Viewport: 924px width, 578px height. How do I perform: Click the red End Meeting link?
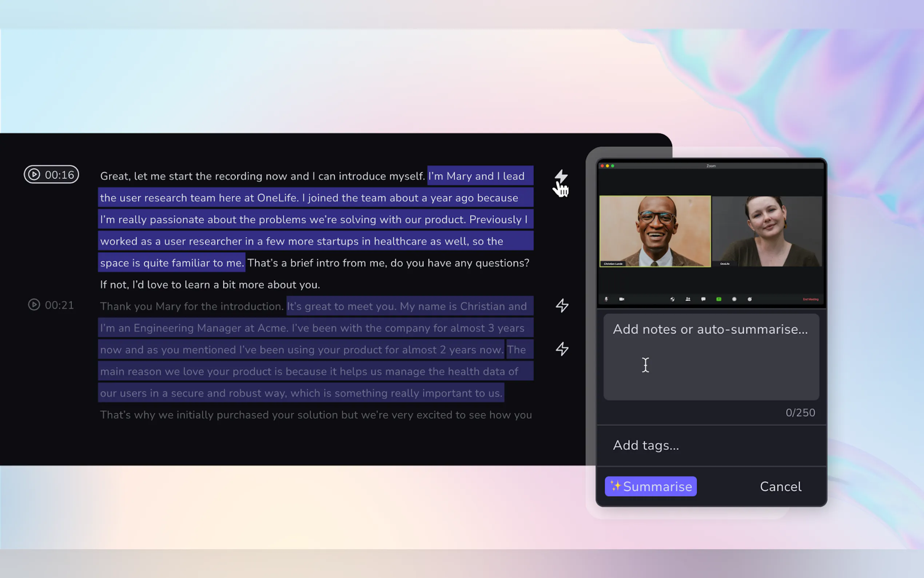(x=810, y=299)
